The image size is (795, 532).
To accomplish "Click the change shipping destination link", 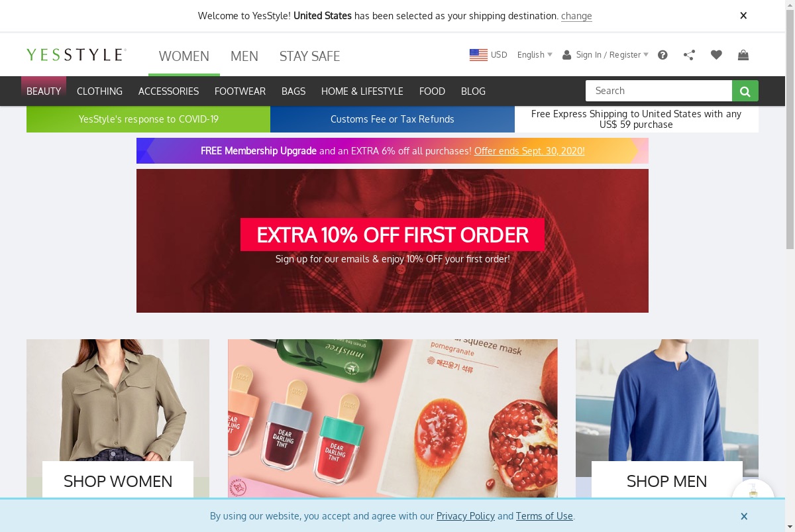I will tap(576, 16).
